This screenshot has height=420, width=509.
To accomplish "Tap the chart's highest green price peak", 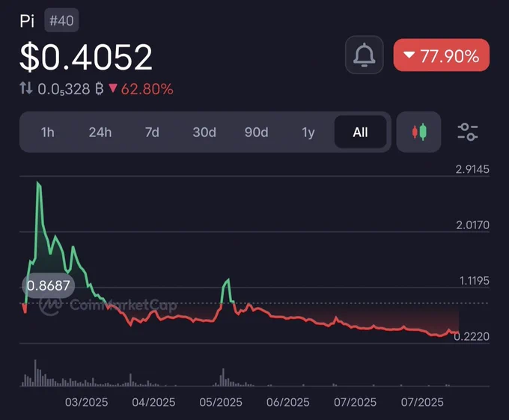I will (38, 183).
